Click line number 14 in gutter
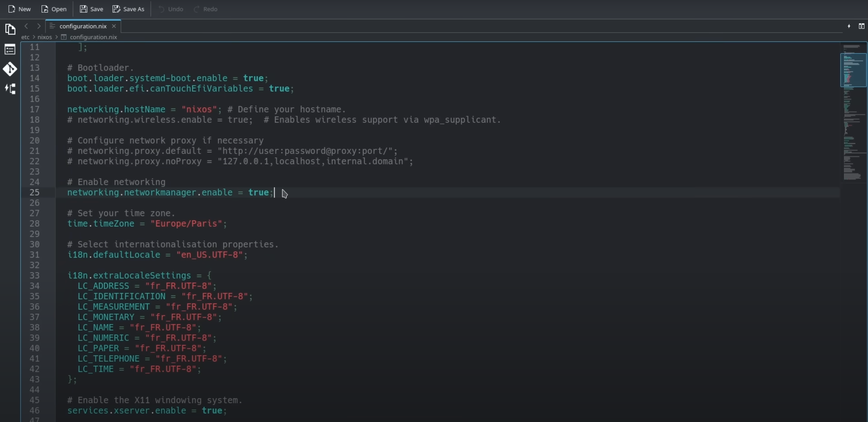The height and width of the screenshot is (422, 868). 35,78
